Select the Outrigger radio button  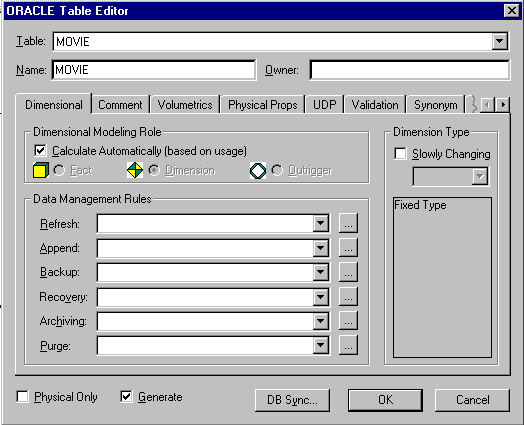tap(277, 170)
